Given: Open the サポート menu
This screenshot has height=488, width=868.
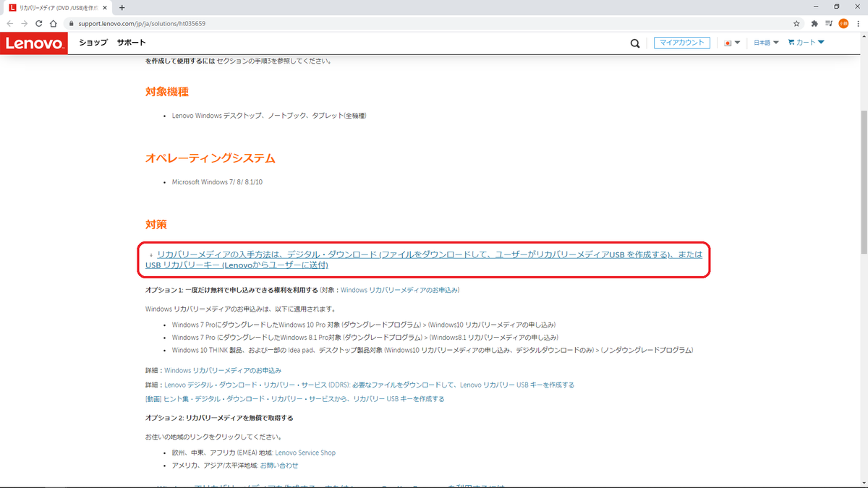Looking at the screenshot, I should (x=131, y=43).
